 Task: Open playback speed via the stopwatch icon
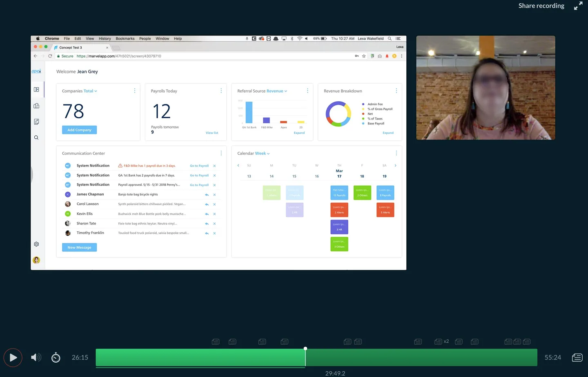pos(56,357)
